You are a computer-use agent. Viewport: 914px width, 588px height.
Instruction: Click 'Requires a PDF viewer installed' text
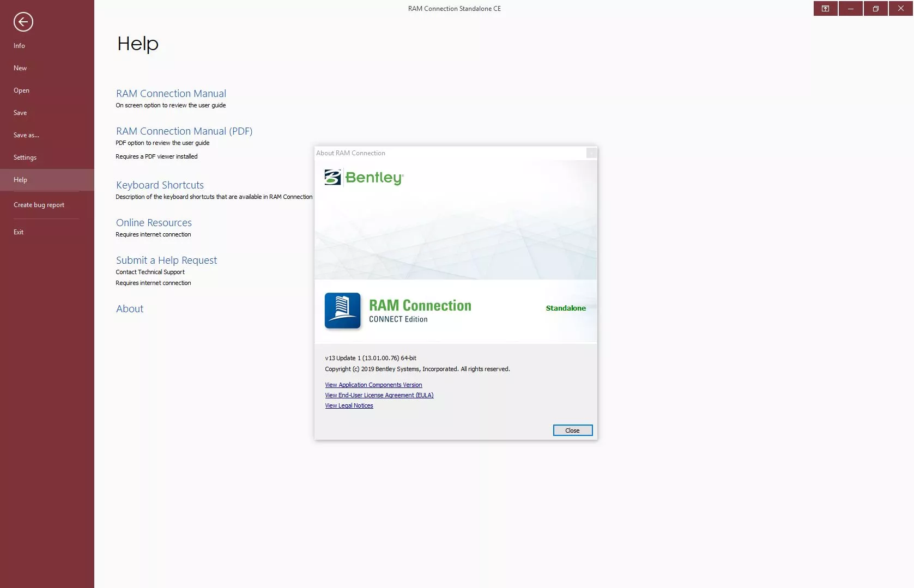(156, 156)
